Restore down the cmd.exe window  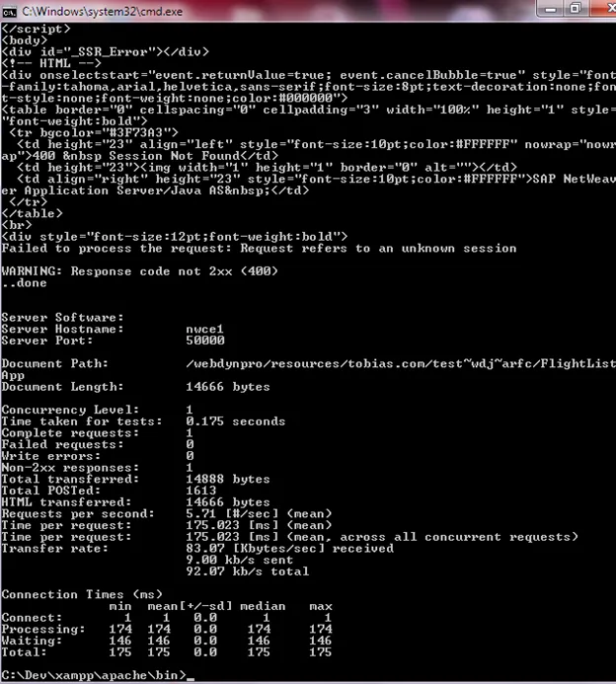point(576,9)
